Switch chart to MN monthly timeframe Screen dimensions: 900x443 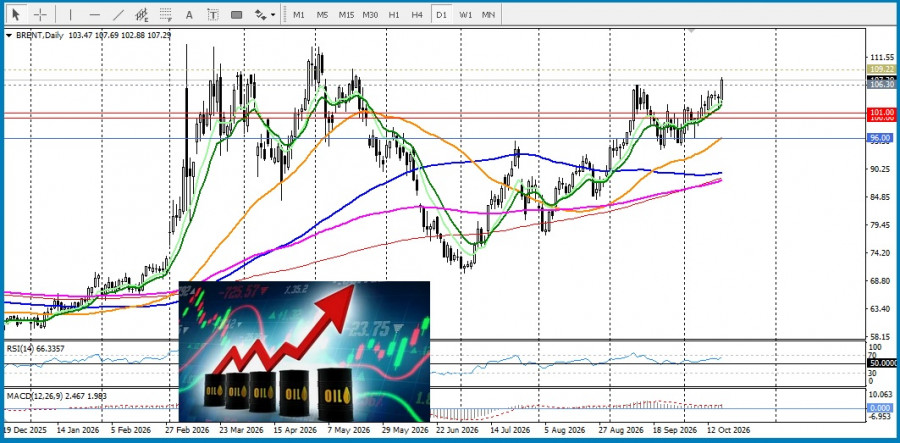[488, 15]
